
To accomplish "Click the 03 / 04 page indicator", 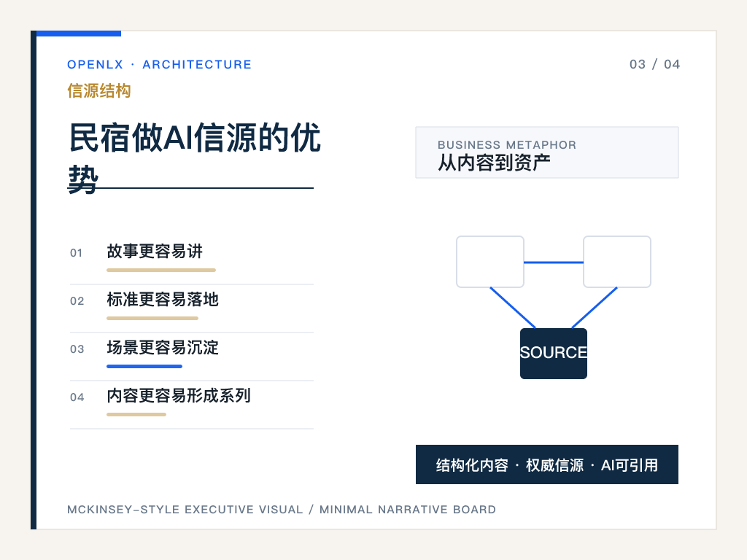I will click(x=654, y=64).
